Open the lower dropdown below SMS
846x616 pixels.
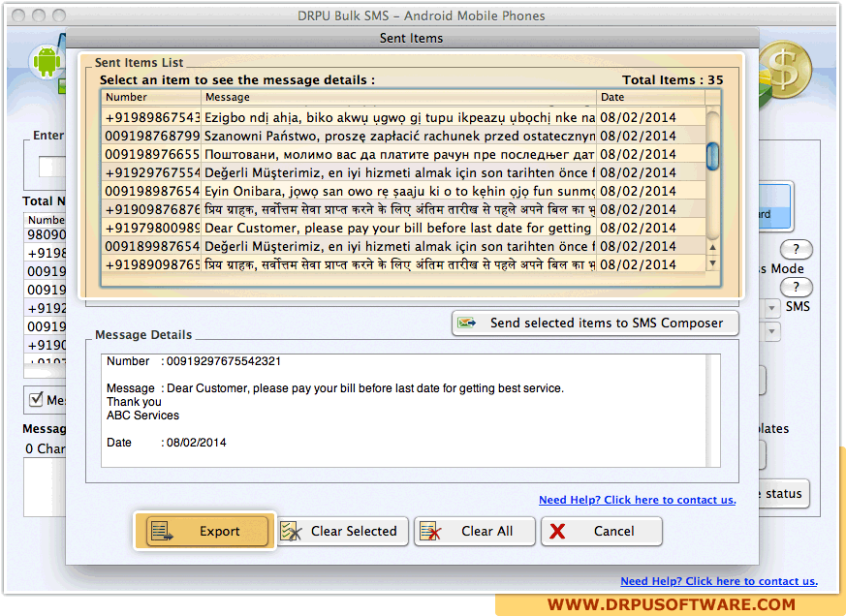[x=771, y=331]
